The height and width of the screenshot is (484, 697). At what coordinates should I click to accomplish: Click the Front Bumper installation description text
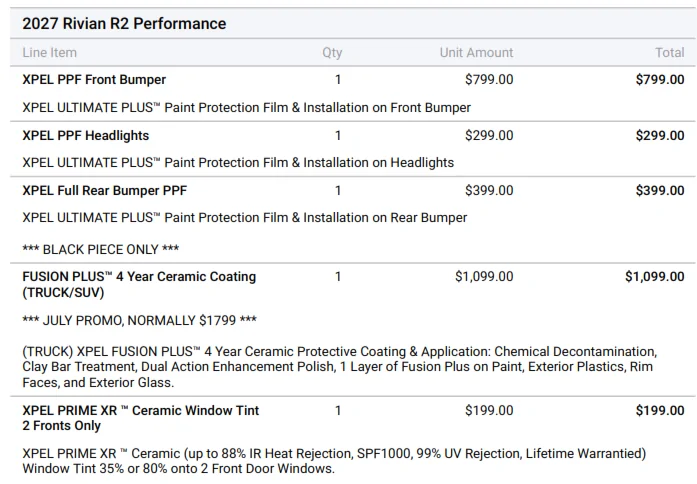click(246, 108)
